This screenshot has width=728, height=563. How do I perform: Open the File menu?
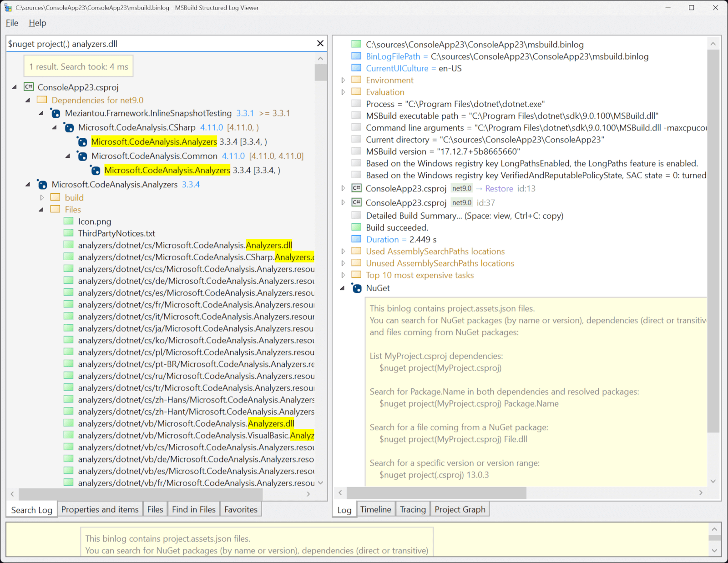click(11, 23)
